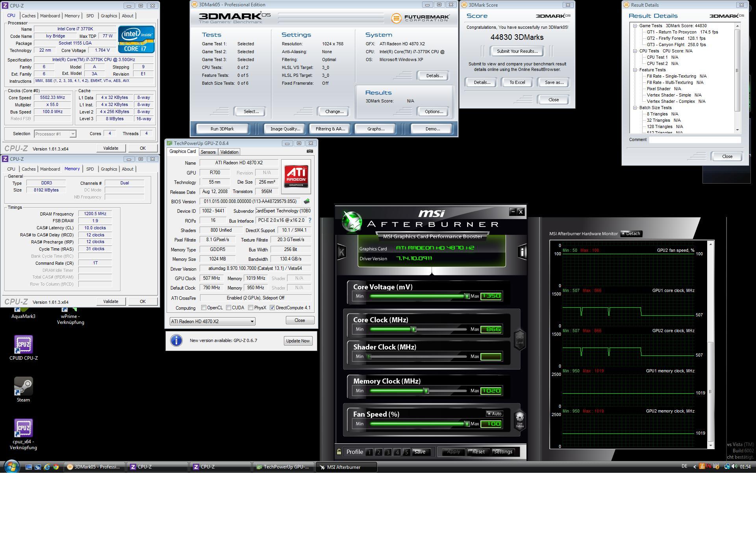Open the Afterburner information i button

pyautogui.click(x=522, y=252)
